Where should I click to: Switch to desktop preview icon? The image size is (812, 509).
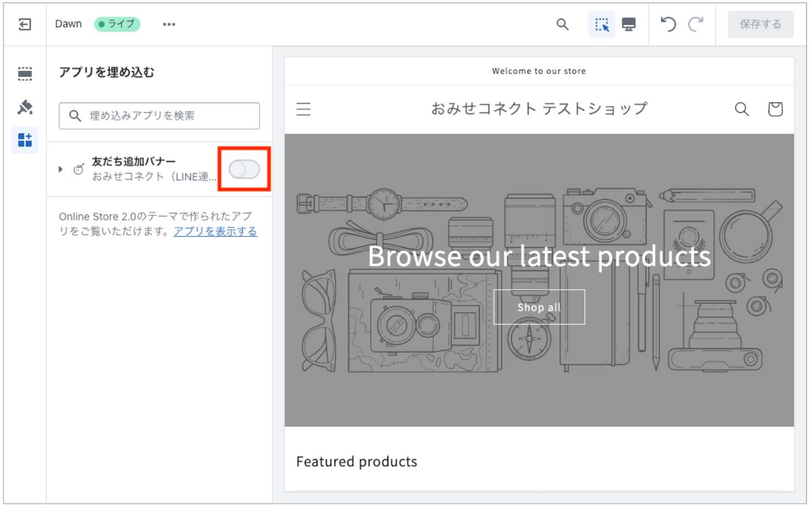[x=629, y=24]
